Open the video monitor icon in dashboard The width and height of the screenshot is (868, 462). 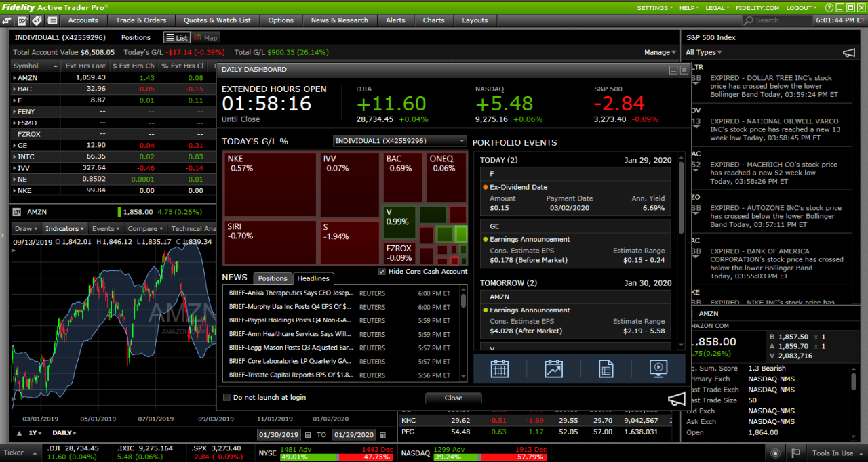click(x=658, y=369)
